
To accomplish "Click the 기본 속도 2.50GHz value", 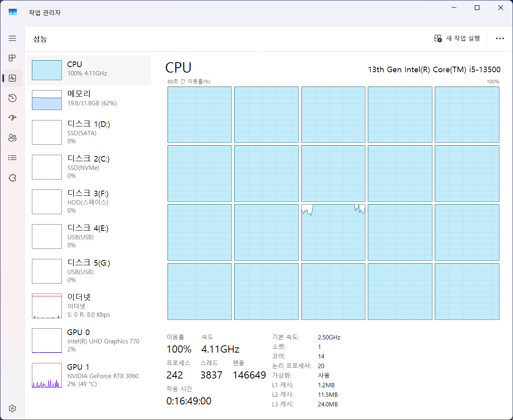I will (x=329, y=337).
